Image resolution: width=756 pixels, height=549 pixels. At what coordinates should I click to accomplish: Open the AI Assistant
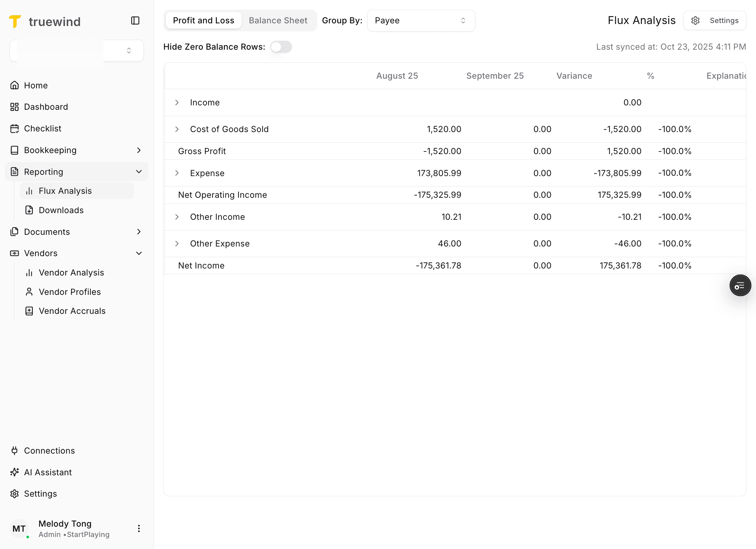pyautogui.click(x=48, y=472)
